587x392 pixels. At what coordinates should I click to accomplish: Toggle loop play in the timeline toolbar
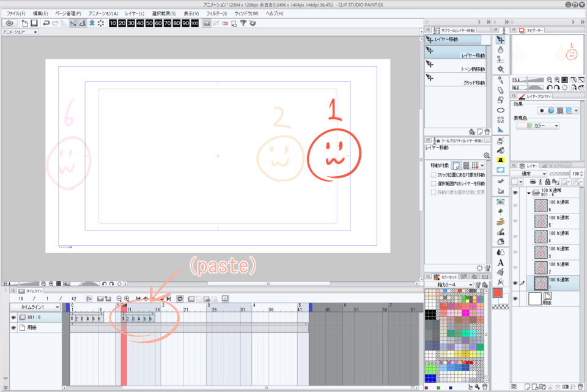pyautogui.click(x=180, y=298)
